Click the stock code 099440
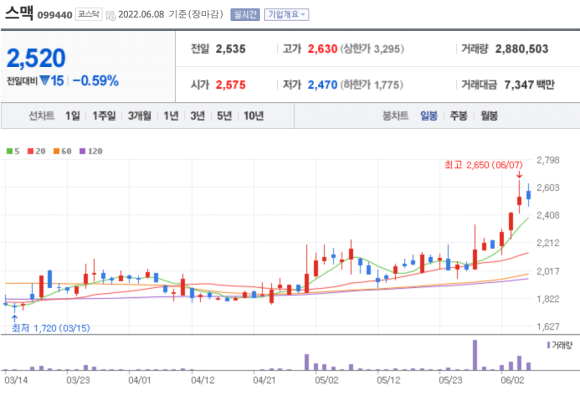Image resolution: width=580 pixels, height=396 pixels. point(55,15)
